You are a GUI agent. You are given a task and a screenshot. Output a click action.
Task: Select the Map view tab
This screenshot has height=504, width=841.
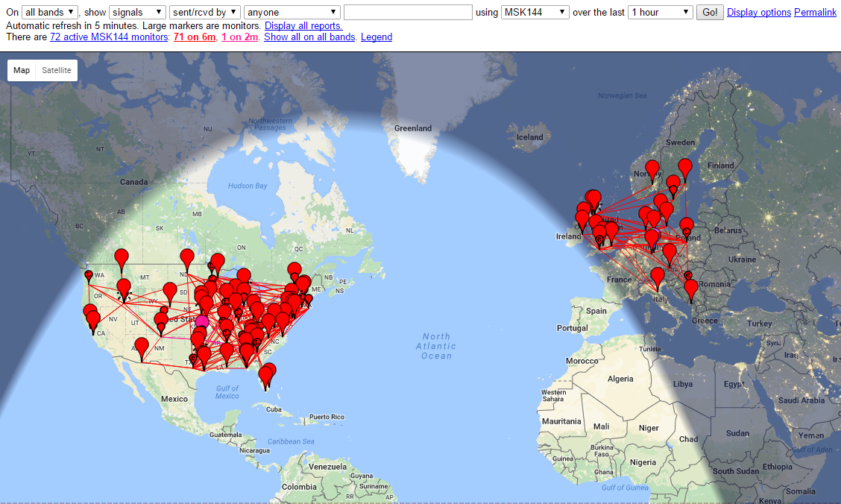click(22, 70)
